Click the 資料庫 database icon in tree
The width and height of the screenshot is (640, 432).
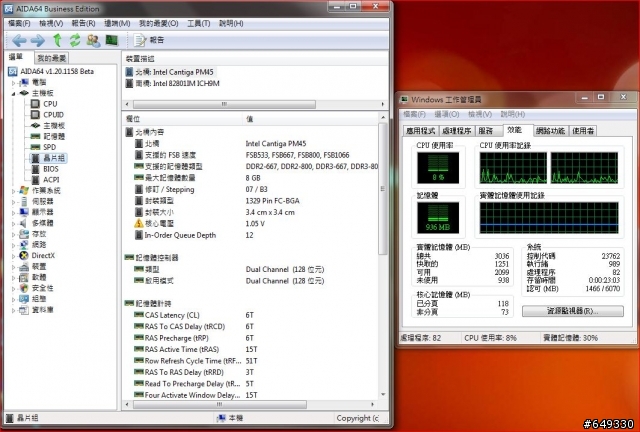point(24,310)
